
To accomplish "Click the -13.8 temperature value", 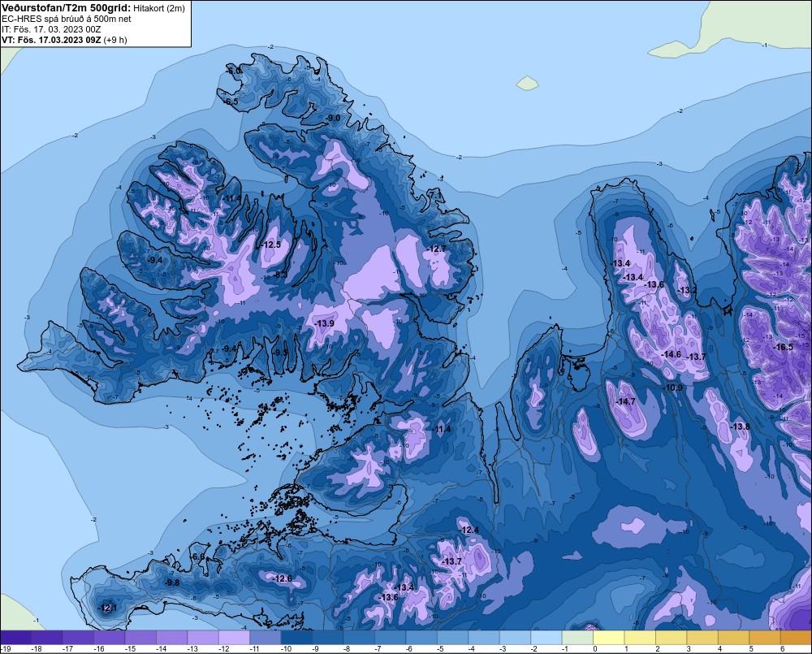I will (x=740, y=427).
